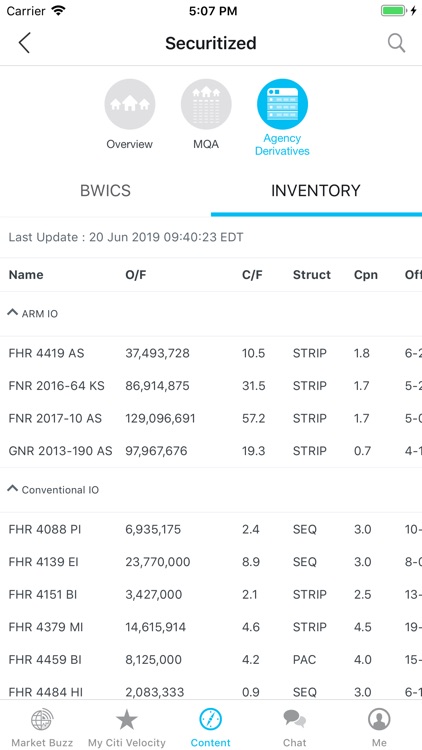Image resolution: width=422 pixels, height=750 pixels.
Task: Click C/F value 19.3
Action: (254, 451)
